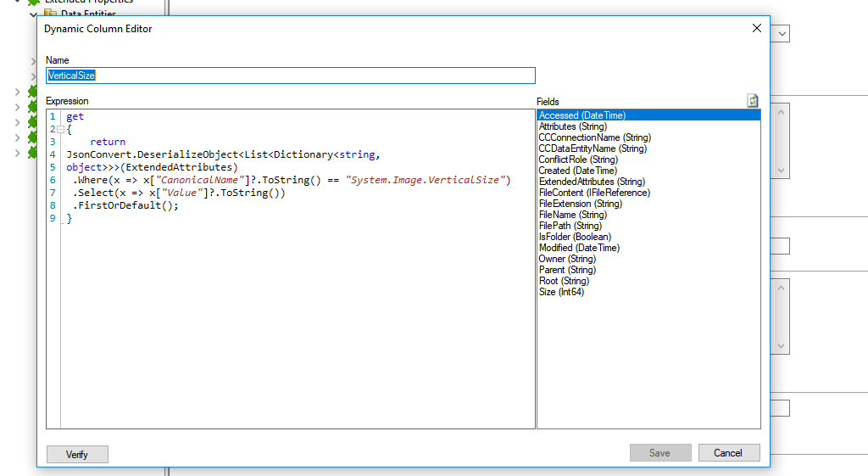Click the "return" keyword in the expression
The width and height of the screenshot is (868, 476).
(x=108, y=142)
